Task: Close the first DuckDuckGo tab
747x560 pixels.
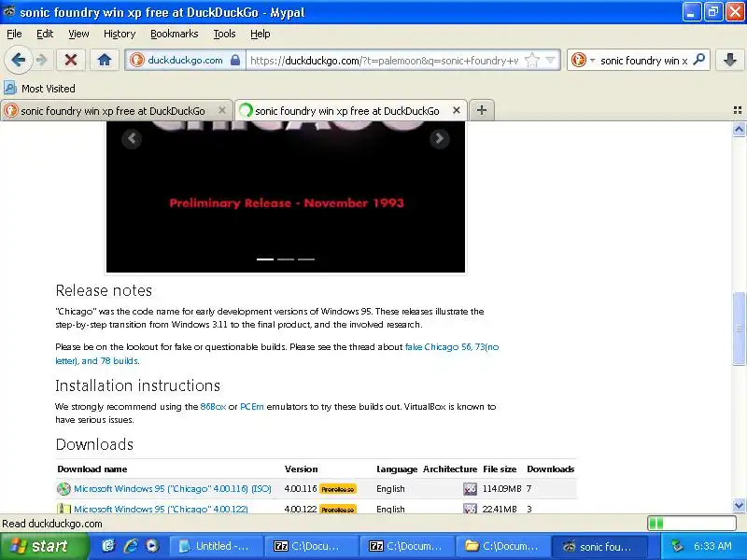Action: click(x=222, y=110)
